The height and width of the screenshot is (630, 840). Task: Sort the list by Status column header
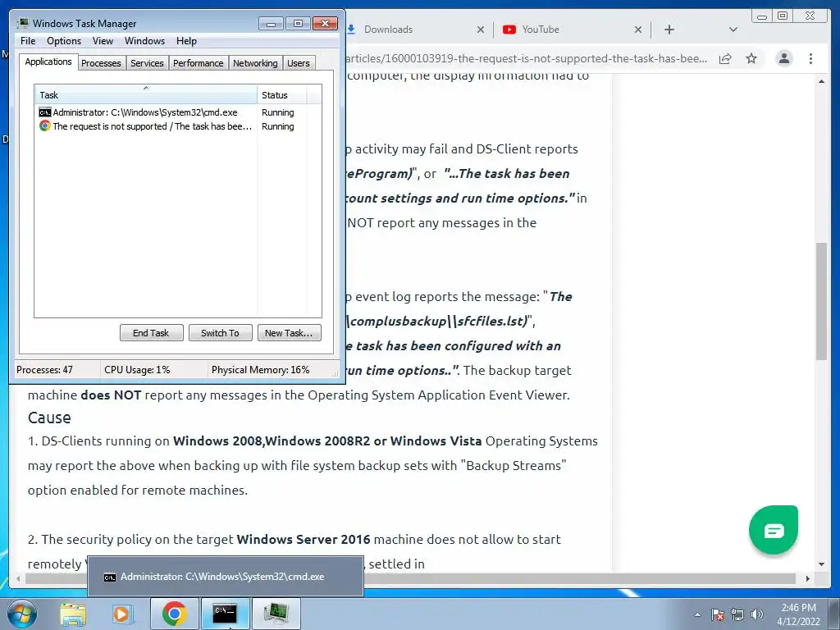282,95
